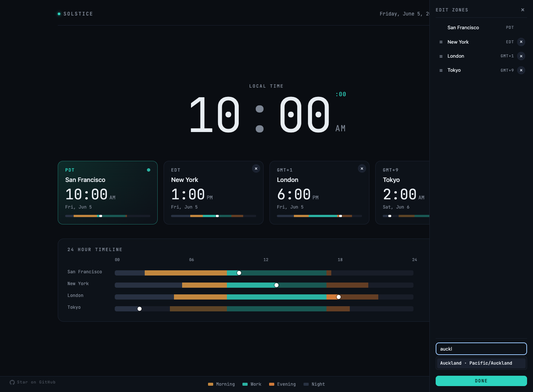This screenshot has width=533, height=392.
Task: Click the San Francisco timeline marker
Action: pos(239,273)
